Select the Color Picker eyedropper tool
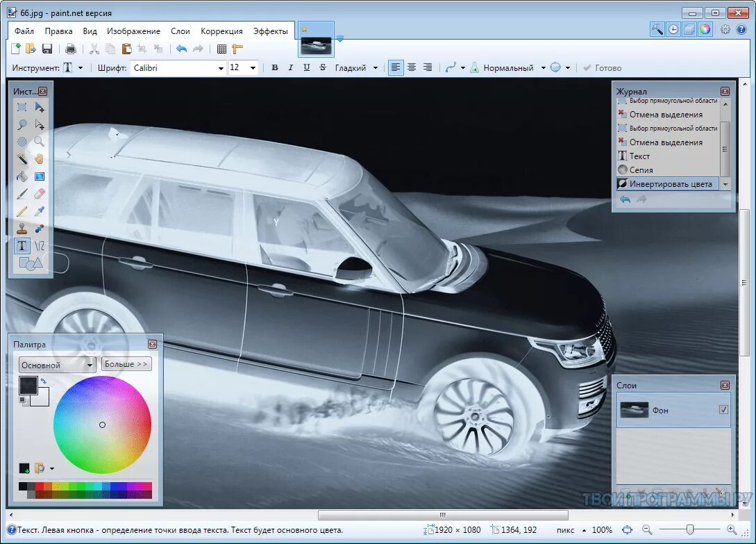756x544 pixels. (40, 211)
